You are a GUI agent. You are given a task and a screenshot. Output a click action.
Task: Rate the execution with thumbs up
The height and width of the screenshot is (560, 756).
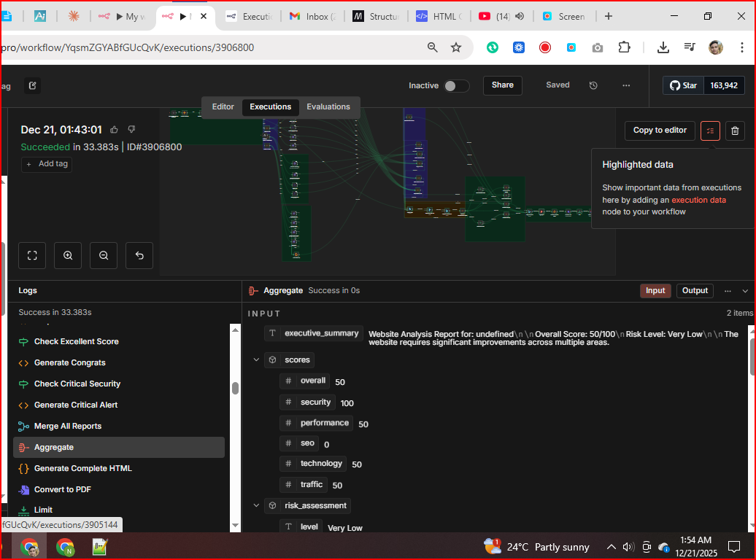click(x=114, y=129)
